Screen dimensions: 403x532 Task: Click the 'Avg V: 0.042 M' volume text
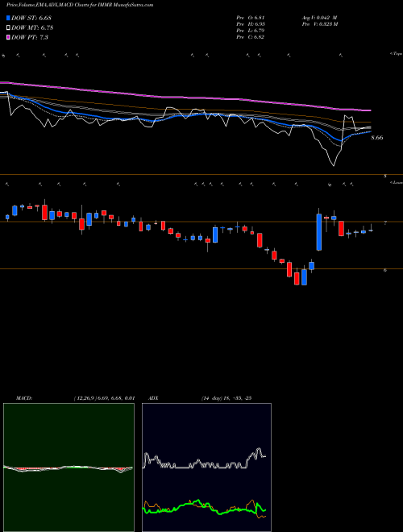pos(319,18)
